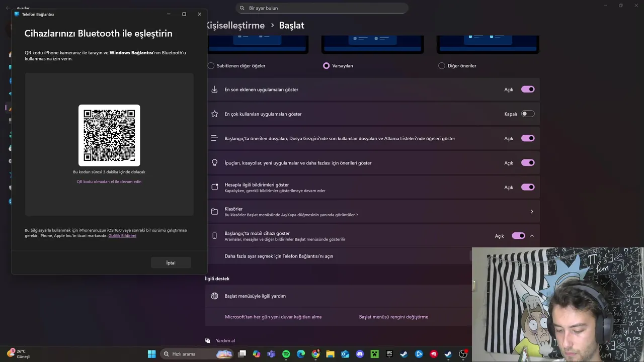This screenshot has height=362, width=644.
Task: Select 'Sabitlenen diğer öğeler' layout radio
Action: pyautogui.click(x=211, y=66)
